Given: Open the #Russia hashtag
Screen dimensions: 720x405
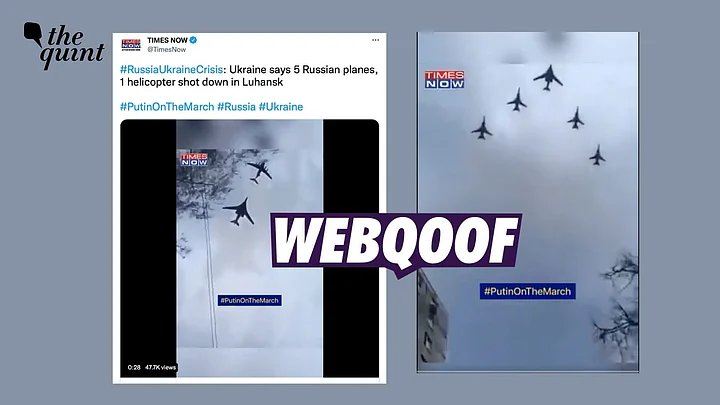Looking at the screenshot, I should tap(236, 107).
